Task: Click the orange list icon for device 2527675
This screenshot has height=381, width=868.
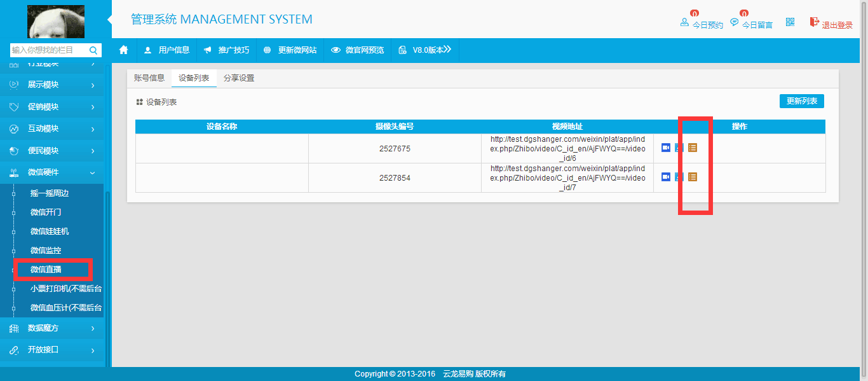Action: pos(693,148)
